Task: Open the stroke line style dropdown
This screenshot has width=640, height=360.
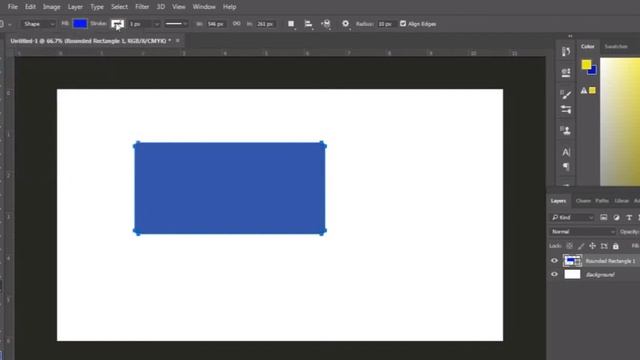Action: [176, 24]
